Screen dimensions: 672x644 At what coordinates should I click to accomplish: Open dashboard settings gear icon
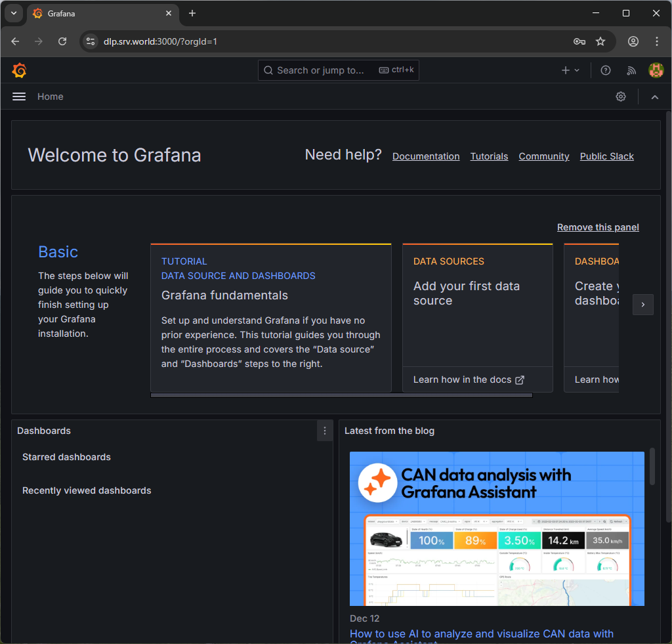coord(621,97)
